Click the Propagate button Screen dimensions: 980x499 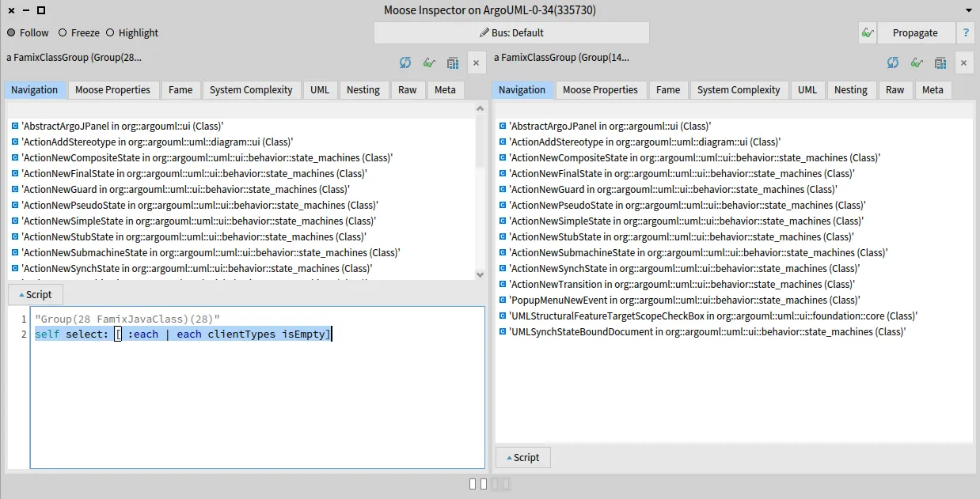pyautogui.click(x=915, y=32)
